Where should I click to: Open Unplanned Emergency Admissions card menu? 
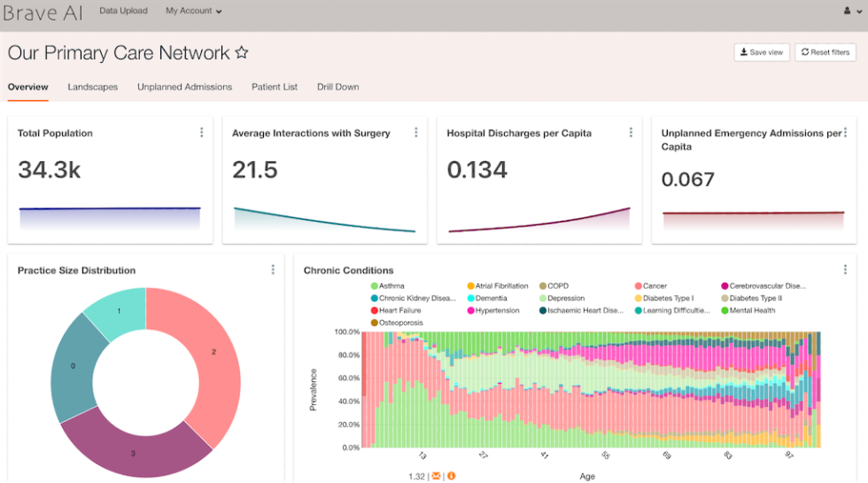click(x=845, y=133)
